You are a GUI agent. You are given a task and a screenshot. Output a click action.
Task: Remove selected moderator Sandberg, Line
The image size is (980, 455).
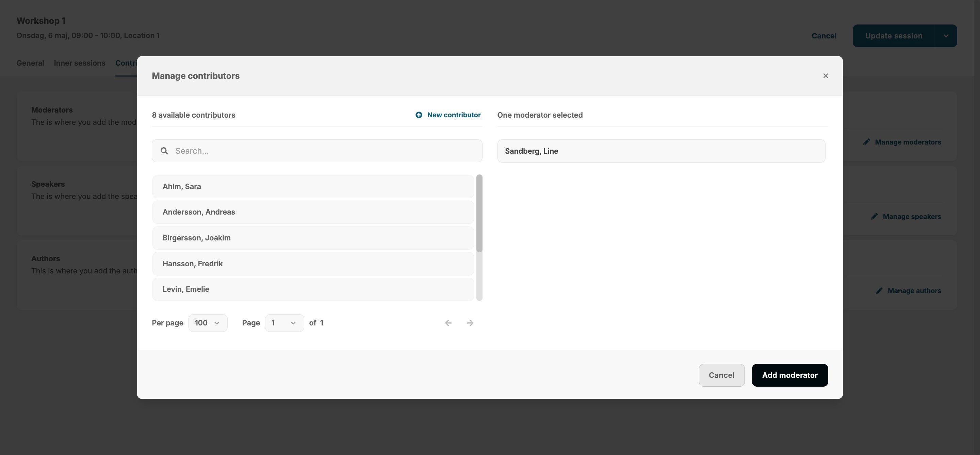661,151
